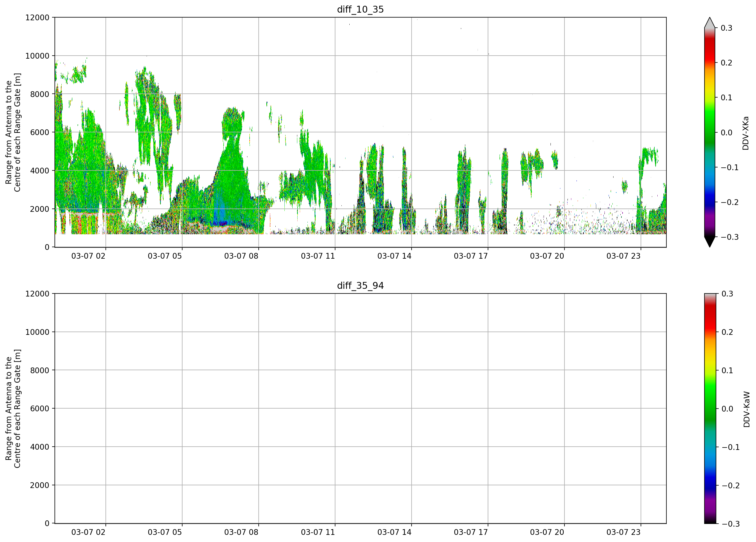756x542 pixels.
Task: Select the 12000 y-tick of diff_35_94 plot
Action: 37,294
